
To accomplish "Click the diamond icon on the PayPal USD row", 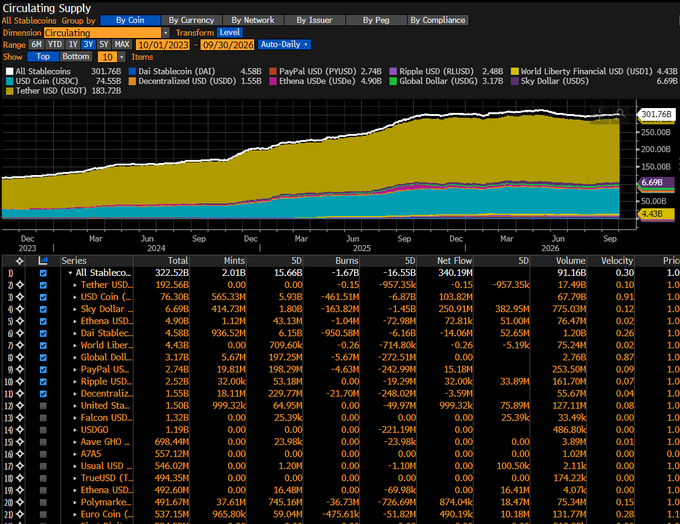I will pyautogui.click(x=20, y=370).
